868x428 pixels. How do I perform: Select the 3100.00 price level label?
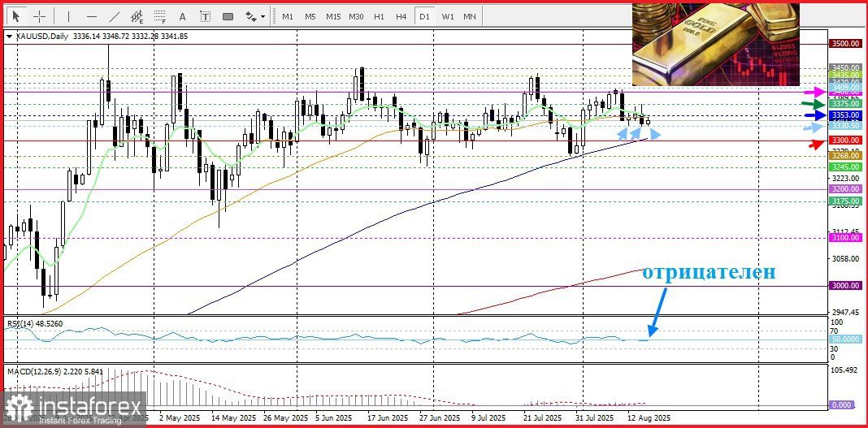point(844,238)
